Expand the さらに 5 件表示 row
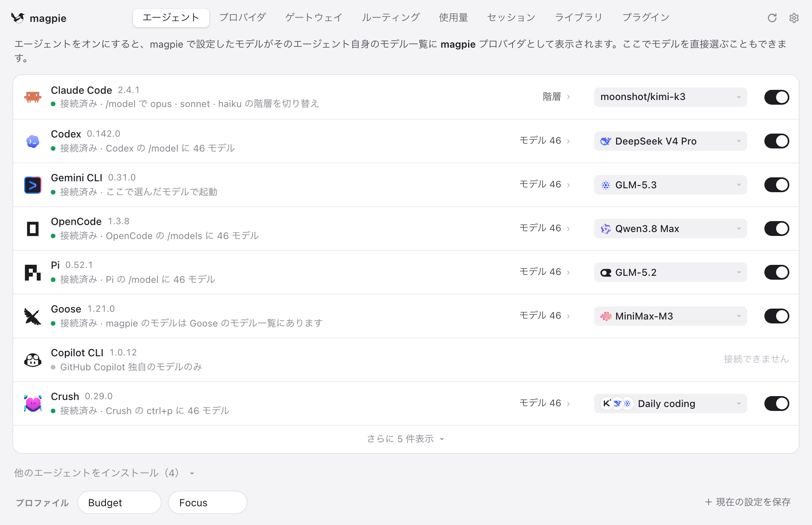The height and width of the screenshot is (525, 812). [406, 439]
